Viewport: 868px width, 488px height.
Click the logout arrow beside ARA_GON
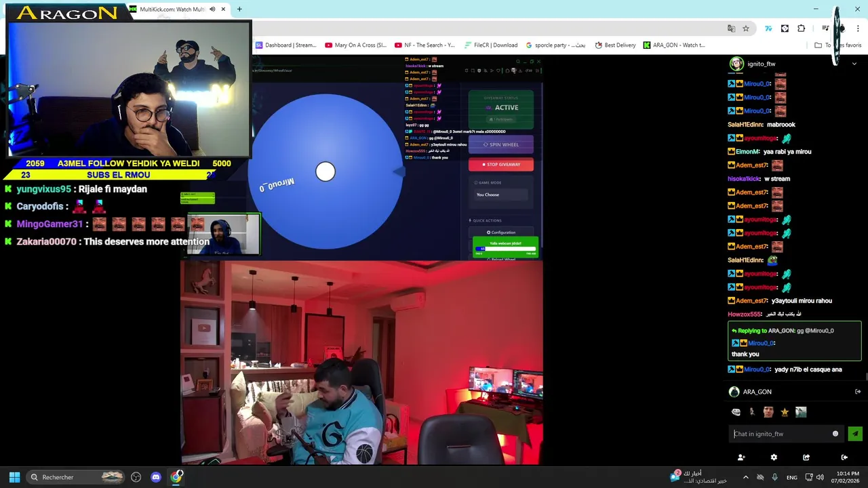[858, 392]
